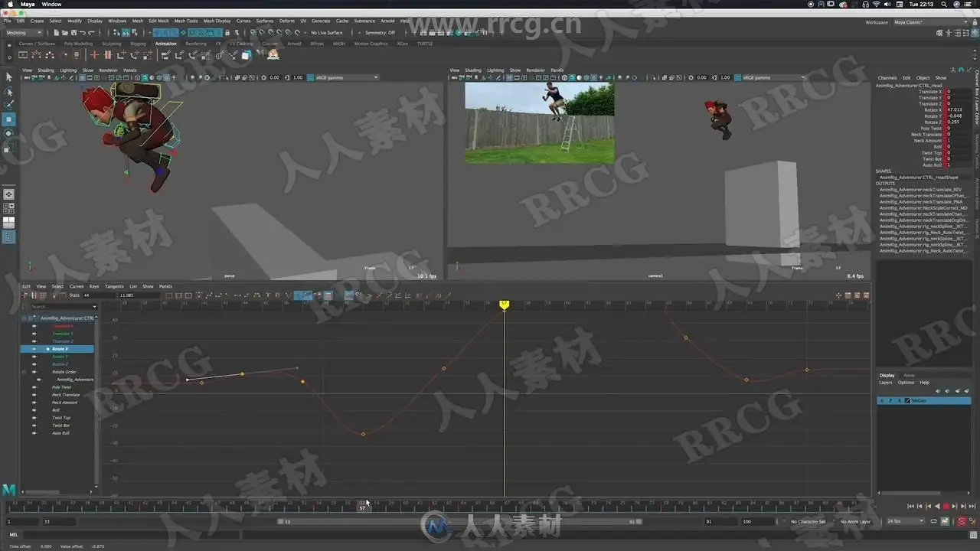
Task: Open the No Anim Layer dropdown
Action: click(x=856, y=521)
